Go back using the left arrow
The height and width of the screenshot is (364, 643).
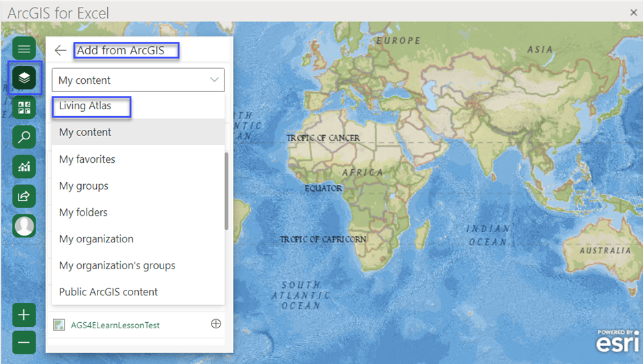pyautogui.click(x=60, y=51)
